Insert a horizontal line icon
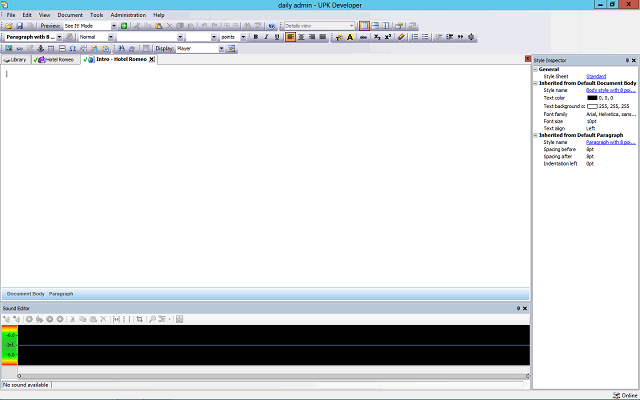 point(62,49)
